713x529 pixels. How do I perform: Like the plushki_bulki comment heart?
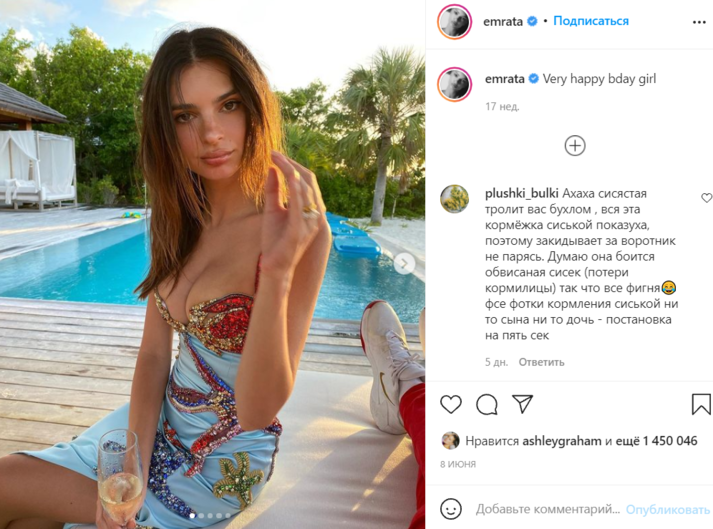point(706,197)
